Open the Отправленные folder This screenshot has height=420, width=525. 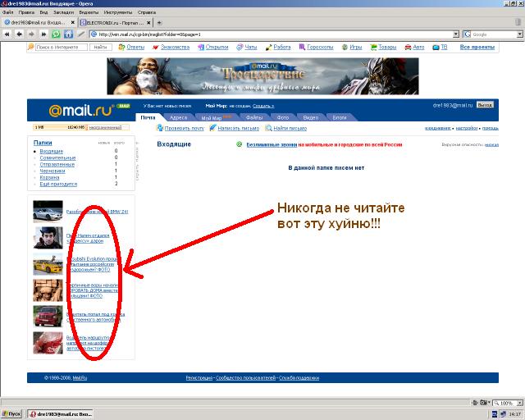pyautogui.click(x=57, y=164)
